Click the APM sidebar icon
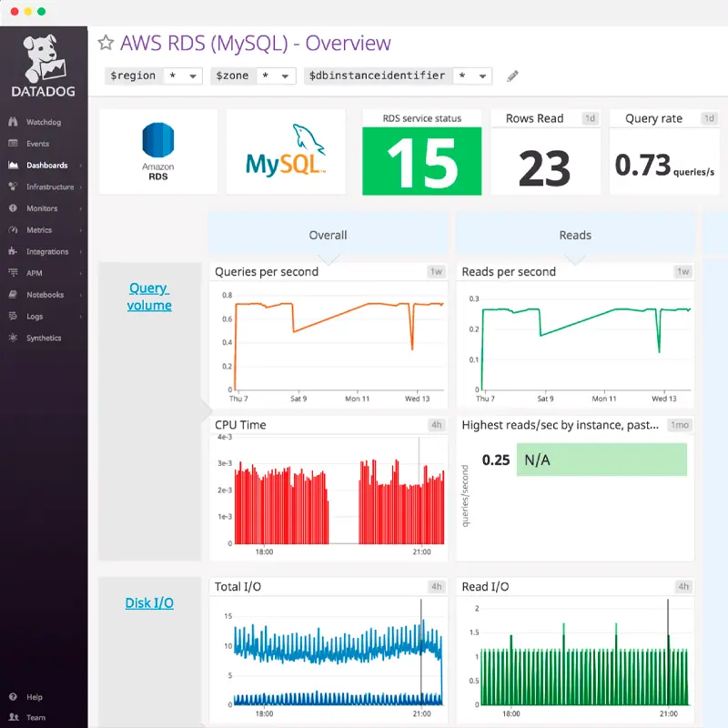Screen dimensions: 728x728 (x=13, y=272)
